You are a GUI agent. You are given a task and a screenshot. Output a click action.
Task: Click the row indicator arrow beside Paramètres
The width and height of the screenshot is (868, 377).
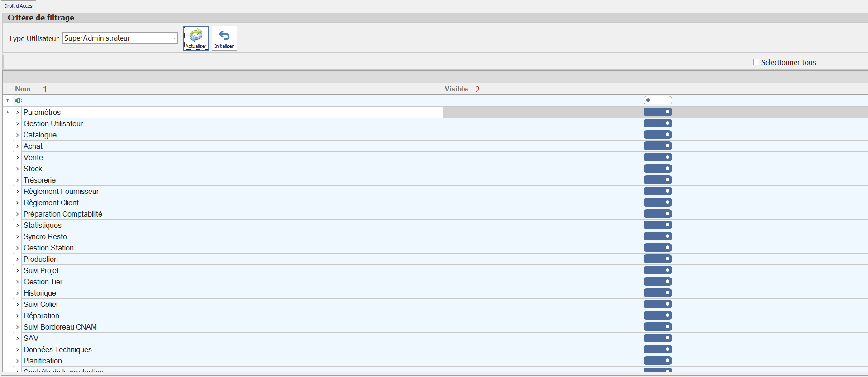point(8,112)
